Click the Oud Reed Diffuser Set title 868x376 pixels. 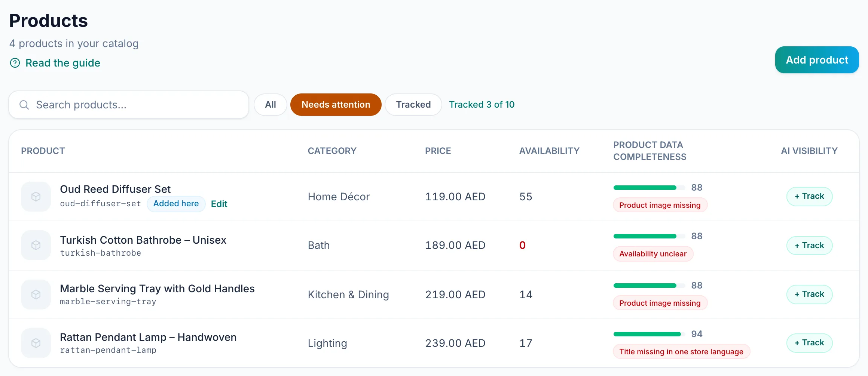tap(115, 189)
